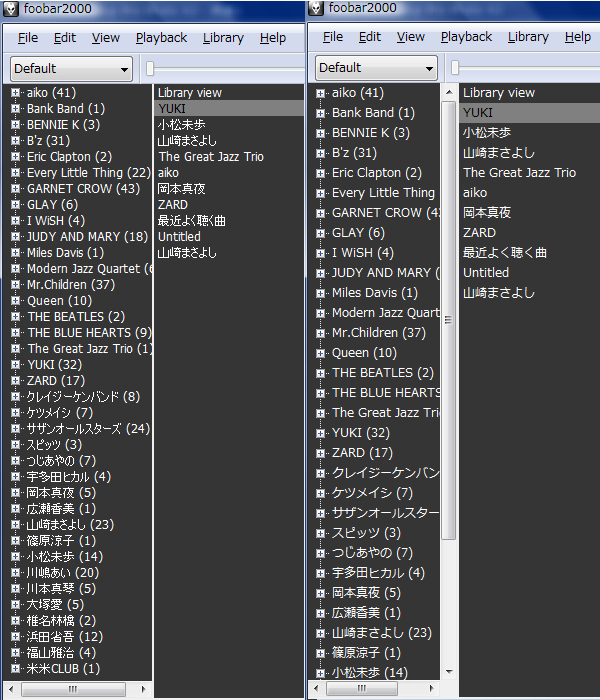Expand YUKI (32) in right window

pyautogui.click(x=320, y=433)
